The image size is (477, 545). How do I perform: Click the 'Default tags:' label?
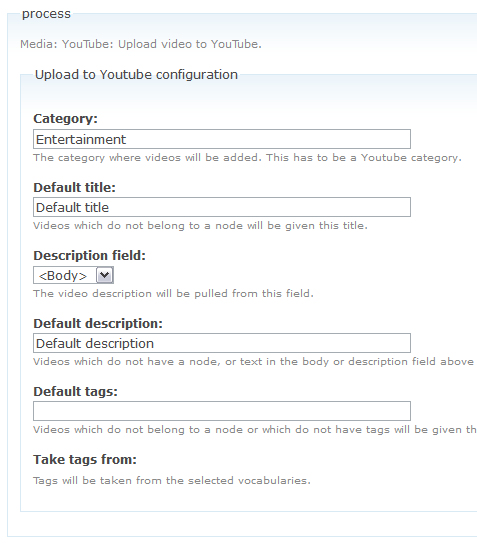coord(75,392)
